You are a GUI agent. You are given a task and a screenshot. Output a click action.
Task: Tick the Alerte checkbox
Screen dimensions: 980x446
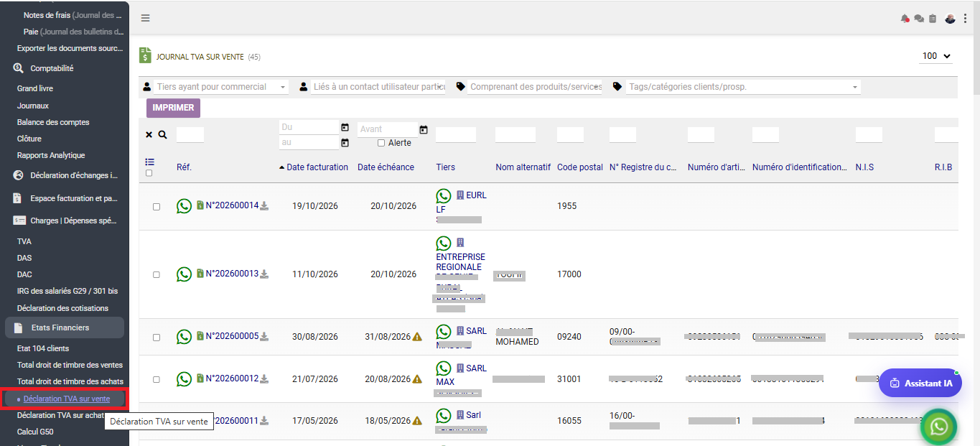point(381,143)
